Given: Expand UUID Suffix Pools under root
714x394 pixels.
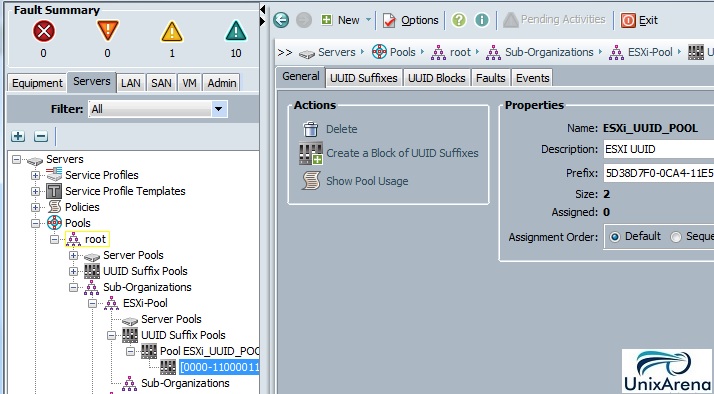Looking at the screenshot, I should (73, 271).
